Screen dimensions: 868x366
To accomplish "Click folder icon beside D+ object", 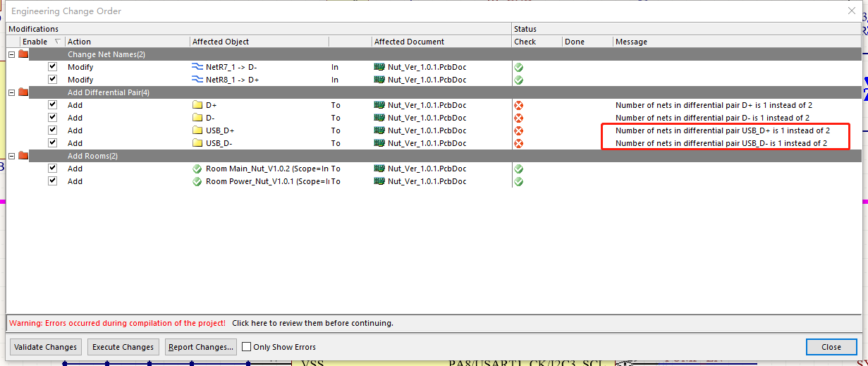I will (197, 105).
